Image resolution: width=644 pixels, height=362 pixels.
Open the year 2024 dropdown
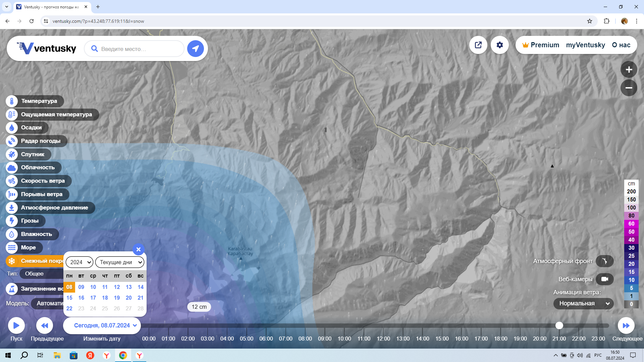coord(79,262)
